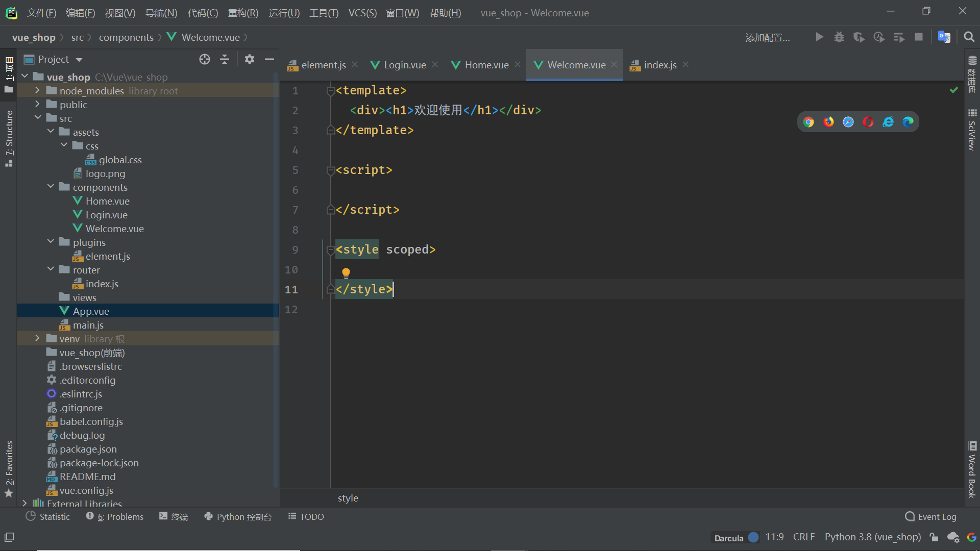The image size is (980, 551).
Task: Click Run with Coverage icon
Action: point(859,37)
